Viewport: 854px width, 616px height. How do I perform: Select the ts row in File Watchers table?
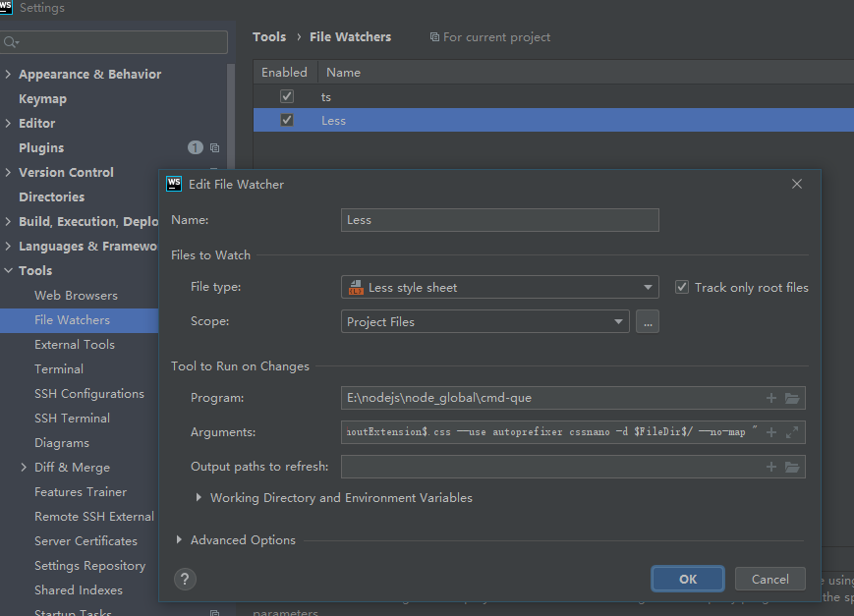pyautogui.click(x=553, y=96)
